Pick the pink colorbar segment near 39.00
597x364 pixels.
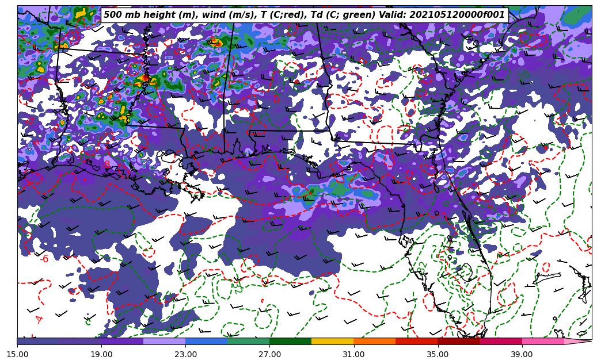542,342
